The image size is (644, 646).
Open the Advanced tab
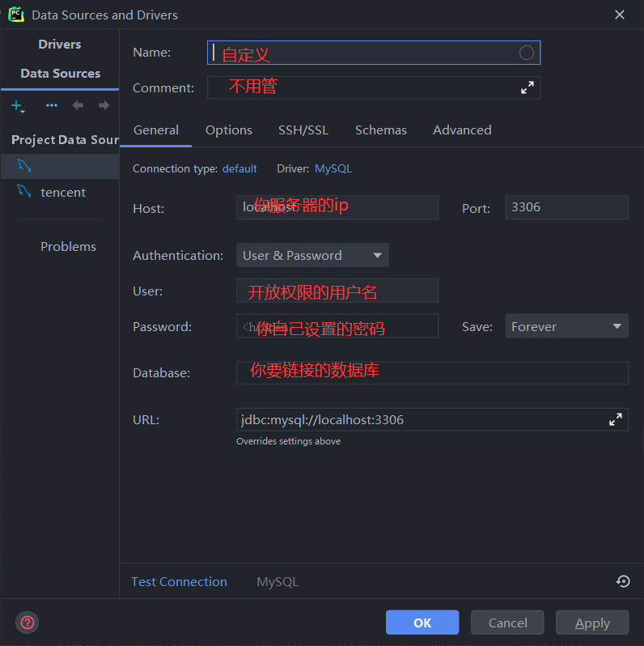point(462,130)
